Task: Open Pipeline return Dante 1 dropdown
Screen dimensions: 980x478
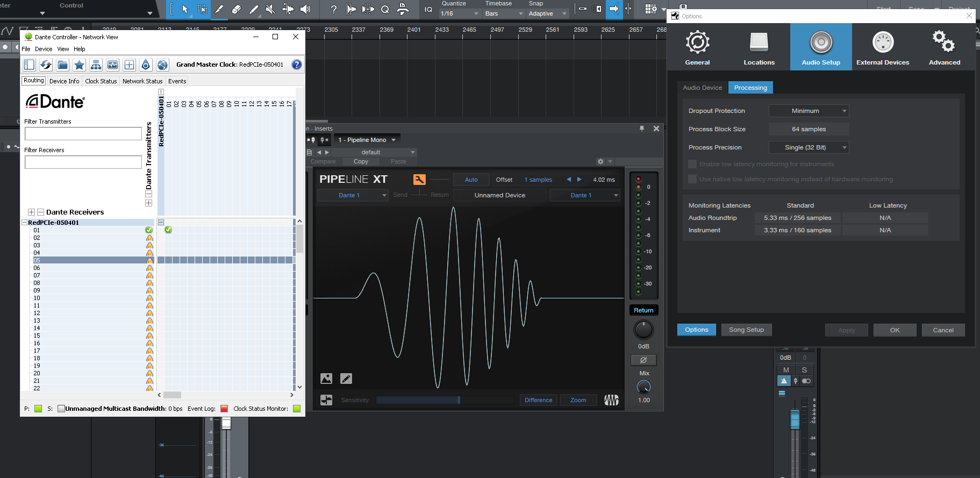Action: tap(585, 195)
